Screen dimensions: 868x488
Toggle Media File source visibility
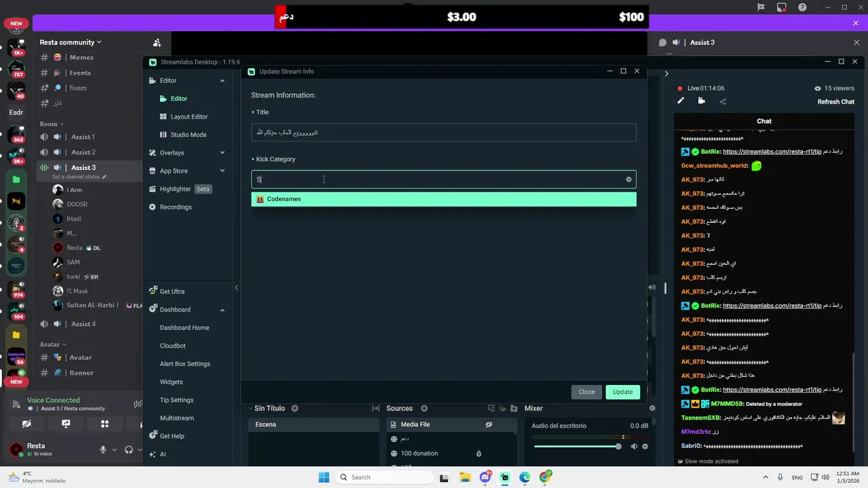pyautogui.click(x=488, y=425)
